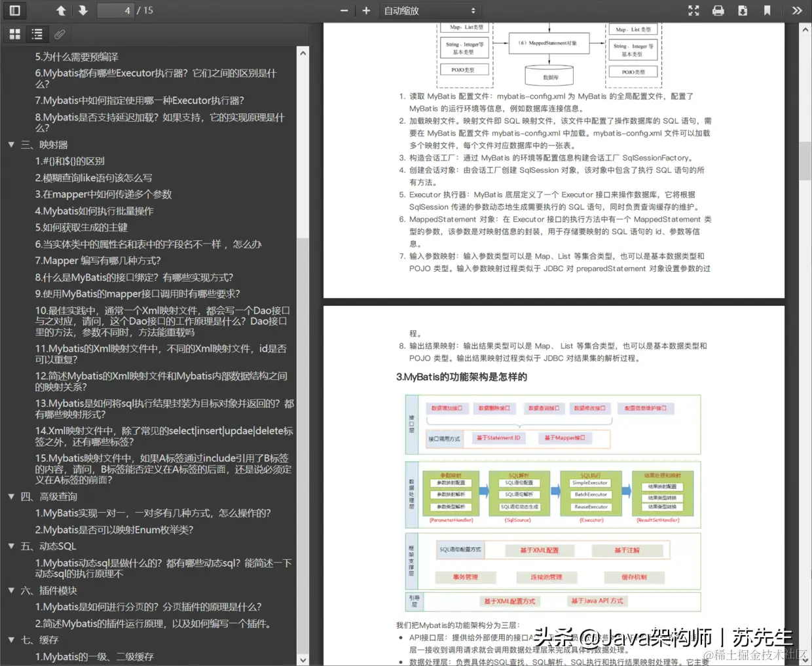
Task: Open outline item 4.Mybatis如何执行批量操作
Action: click(94, 211)
